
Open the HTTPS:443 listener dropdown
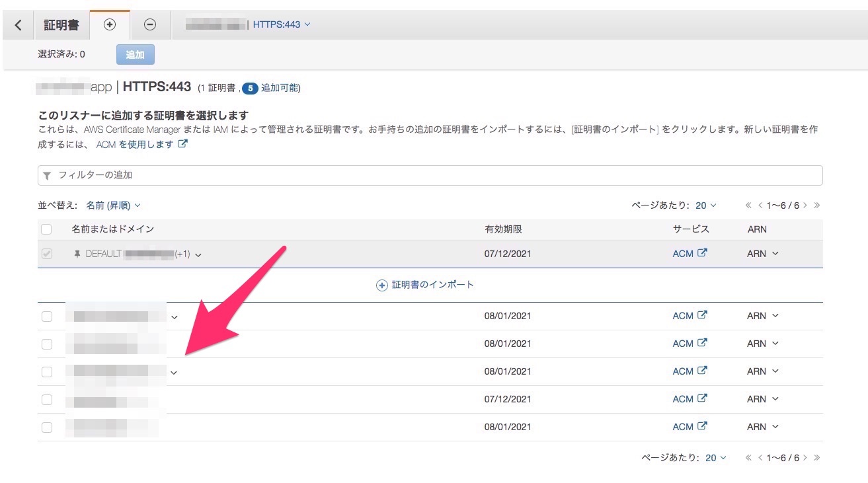282,24
